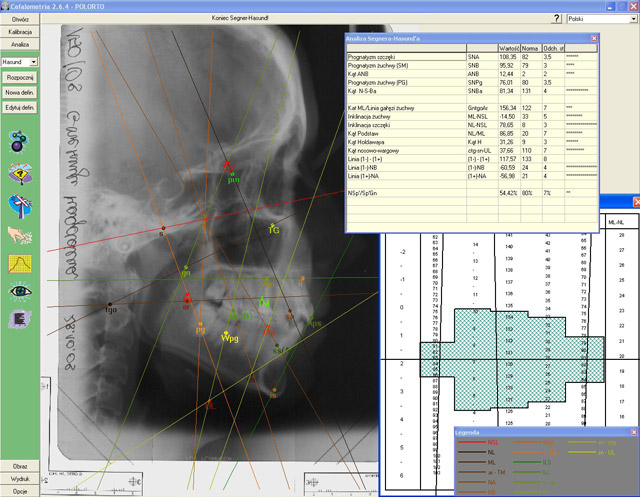The width and height of the screenshot is (640, 497).
Task: Click the red NSL legend line entry
Action: point(478,442)
